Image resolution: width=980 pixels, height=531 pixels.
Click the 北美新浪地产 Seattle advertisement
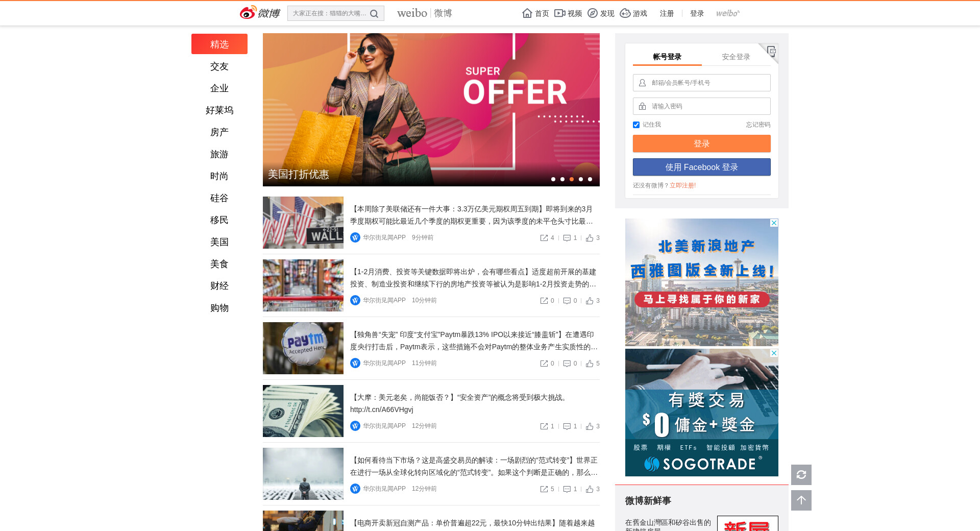tap(702, 282)
